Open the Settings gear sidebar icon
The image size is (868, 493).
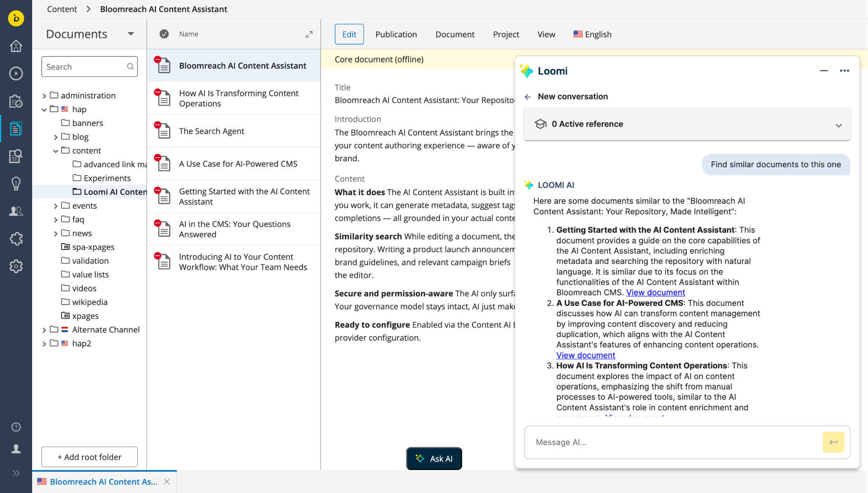[x=16, y=266]
